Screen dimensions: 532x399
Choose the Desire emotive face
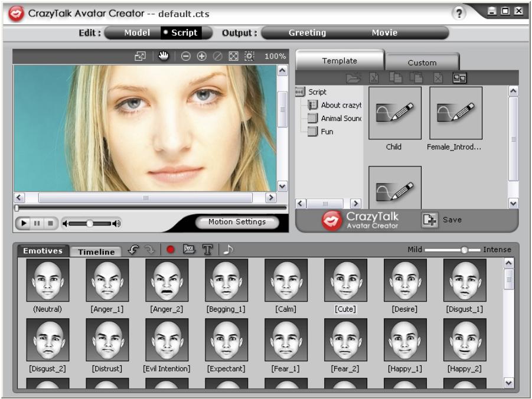pyautogui.click(x=405, y=280)
